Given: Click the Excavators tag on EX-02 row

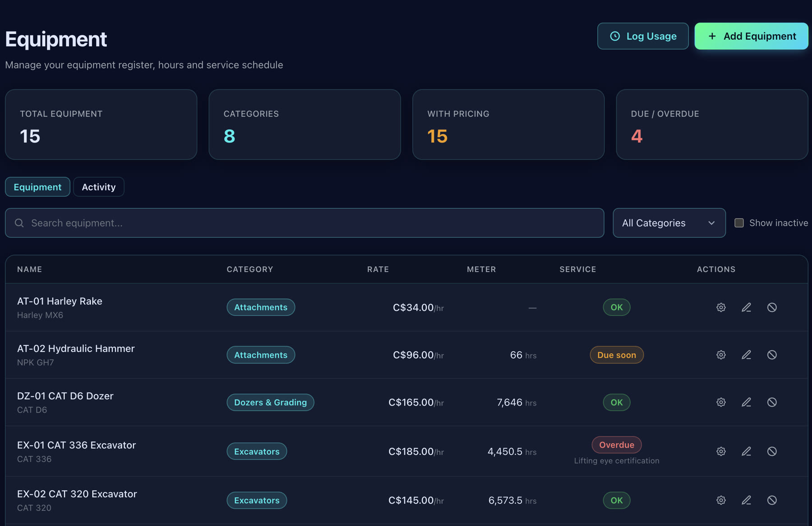Looking at the screenshot, I should click(257, 500).
